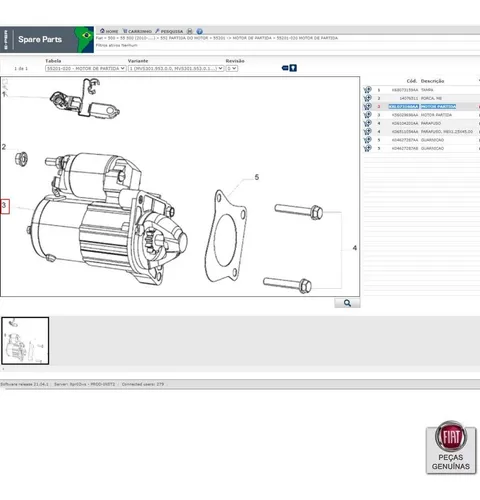Open the blue help question-mark icon
The width and height of the screenshot is (480, 500).
[199, 31]
